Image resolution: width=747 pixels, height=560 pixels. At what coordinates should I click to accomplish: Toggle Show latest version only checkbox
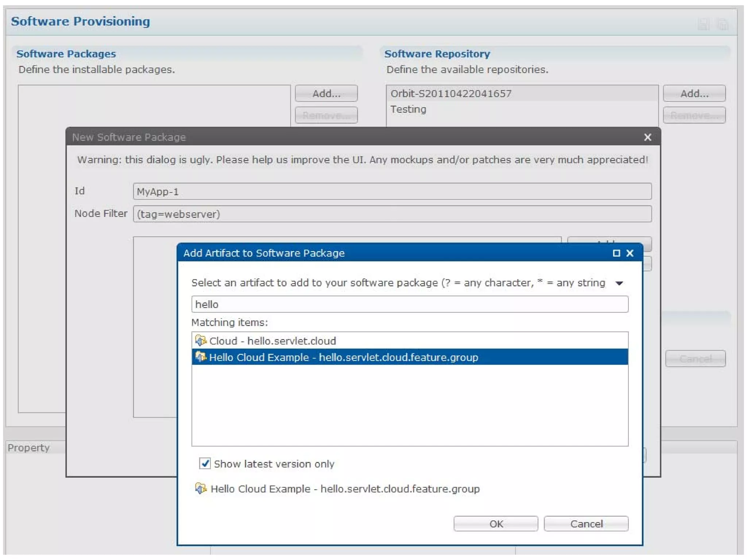pyautogui.click(x=205, y=463)
